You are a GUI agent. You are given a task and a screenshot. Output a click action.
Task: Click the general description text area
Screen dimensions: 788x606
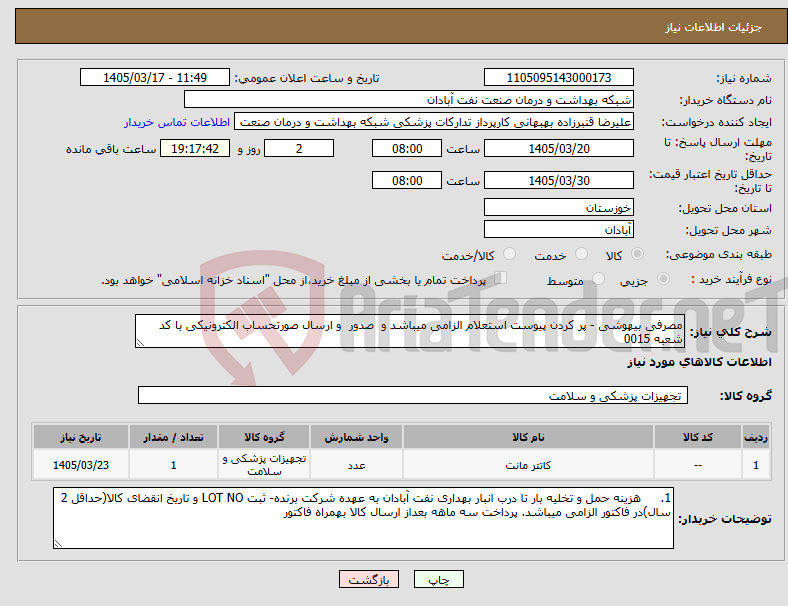pyautogui.click(x=410, y=331)
